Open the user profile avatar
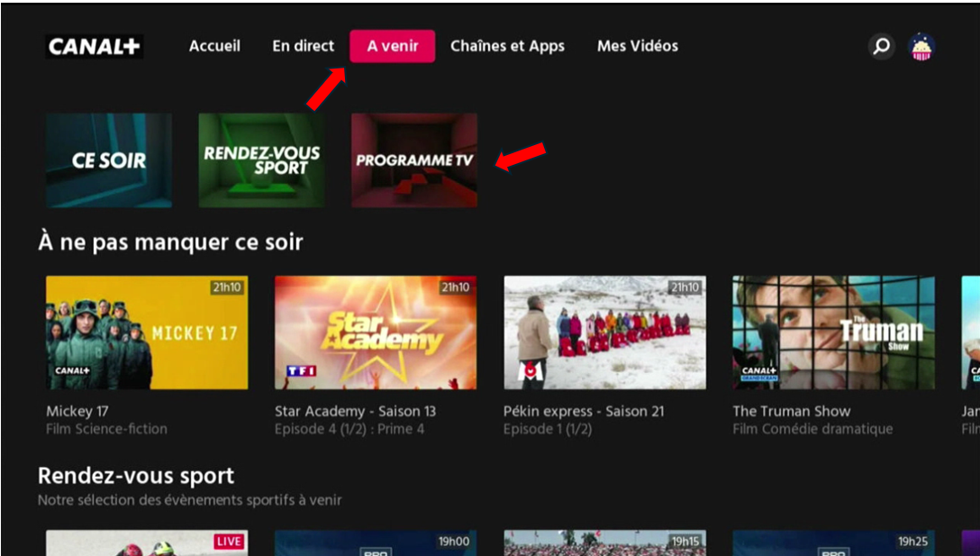Viewport: 980px width, 556px height. pos(921,47)
